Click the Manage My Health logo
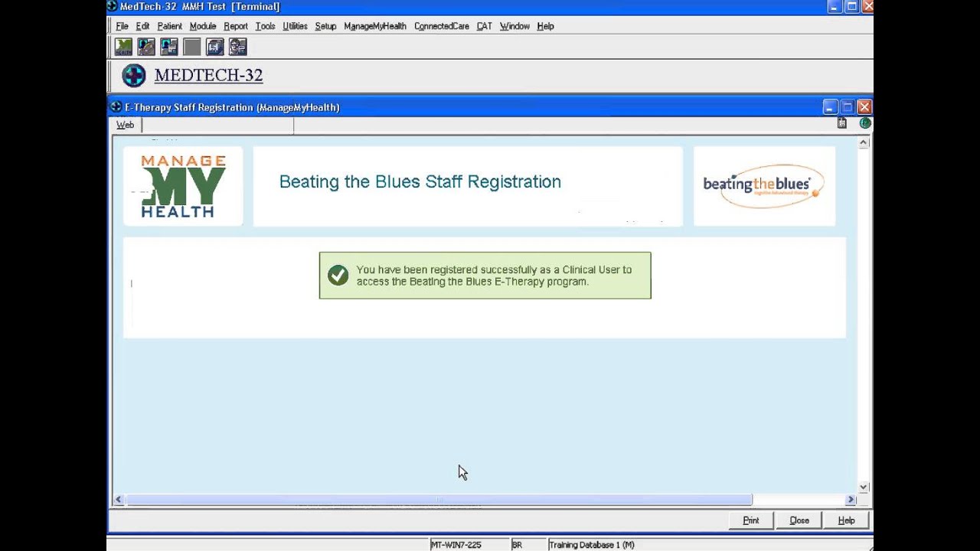 coord(183,186)
